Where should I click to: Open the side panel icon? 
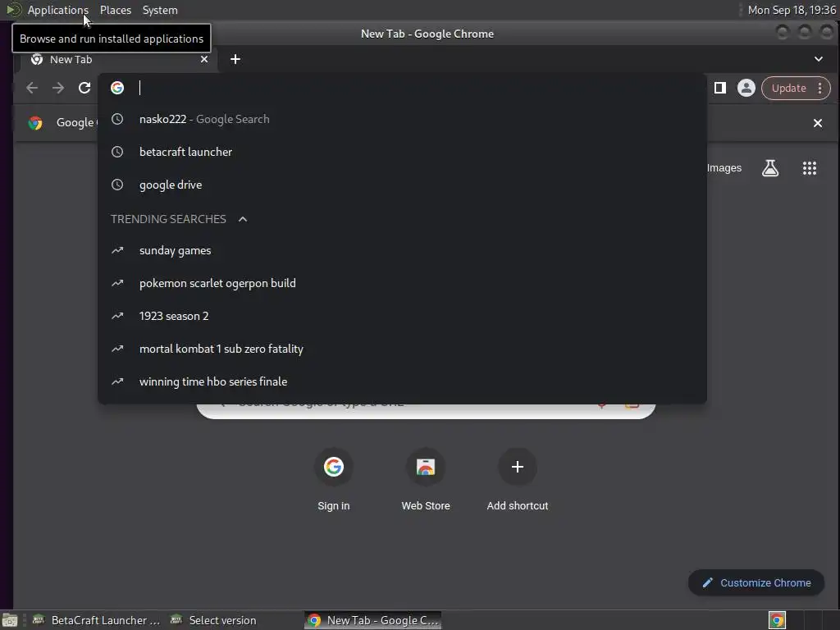pos(720,88)
